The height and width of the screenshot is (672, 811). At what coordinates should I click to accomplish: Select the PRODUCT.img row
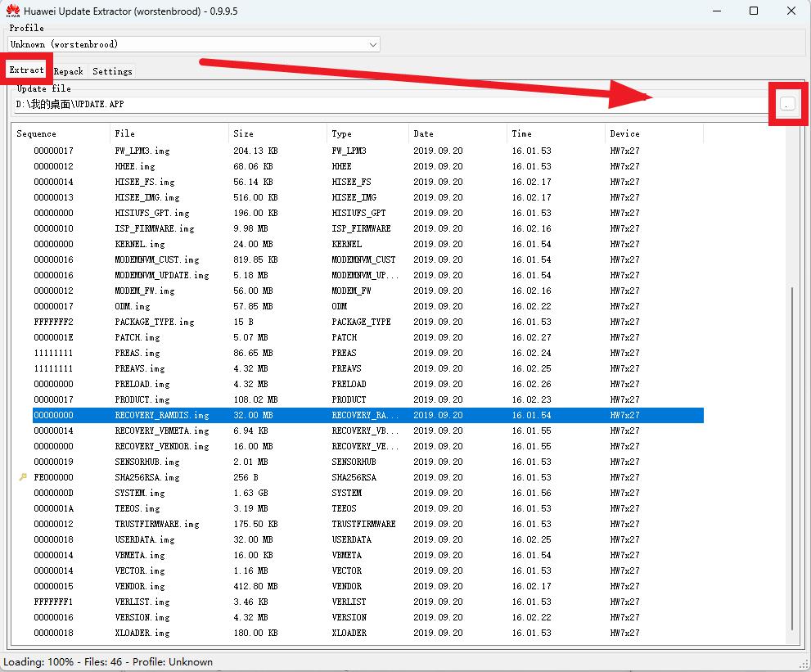click(x=367, y=399)
